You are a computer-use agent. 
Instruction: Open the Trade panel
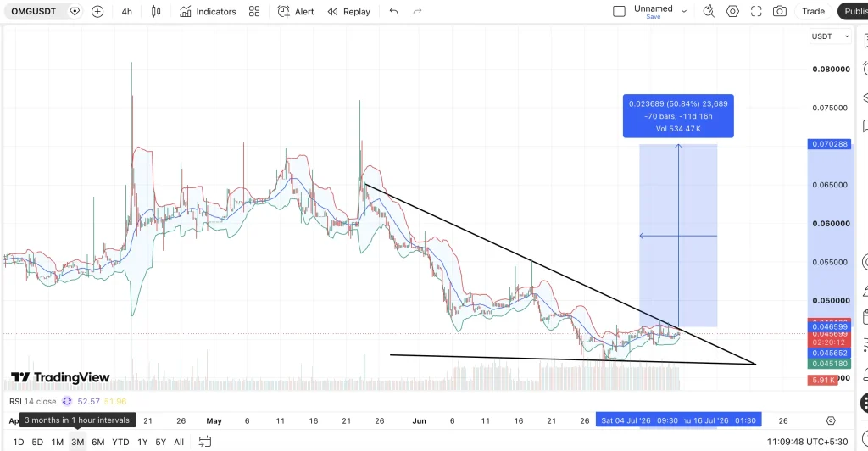[x=813, y=11]
